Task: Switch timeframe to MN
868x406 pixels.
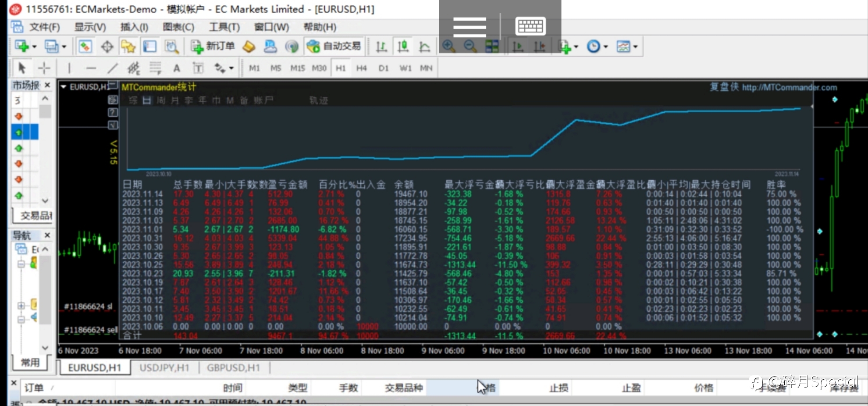Action: pos(427,68)
